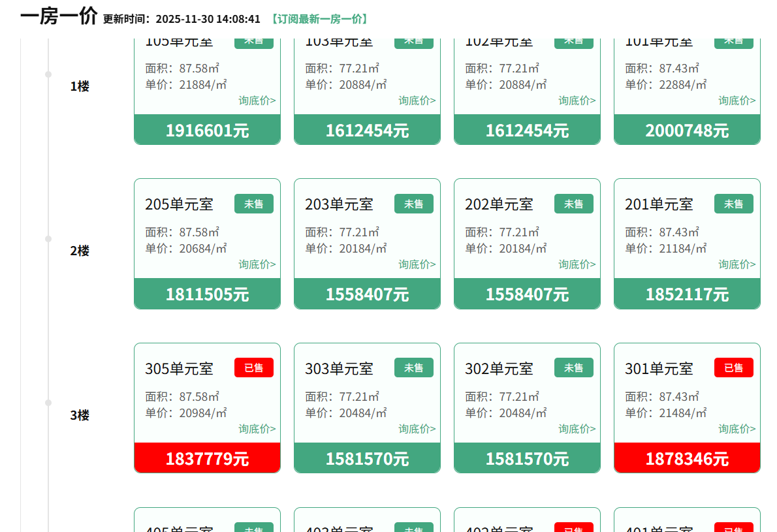Click the 未售 badge on unit 201

[x=733, y=204]
